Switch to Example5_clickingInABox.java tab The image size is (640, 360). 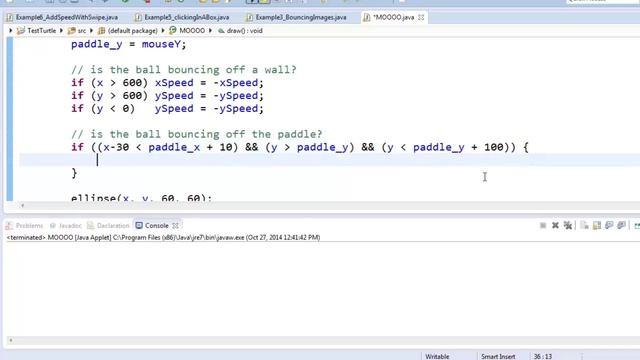tap(187, 17)
